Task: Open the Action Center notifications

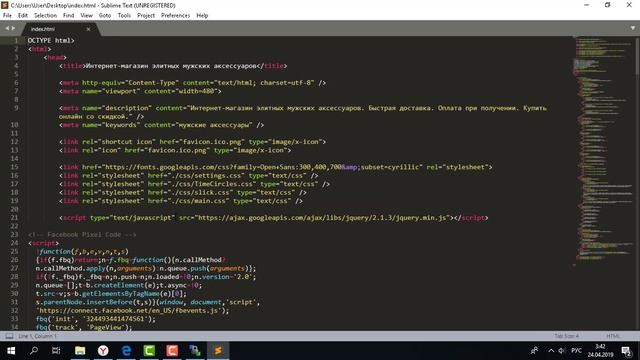Action: 627,351
